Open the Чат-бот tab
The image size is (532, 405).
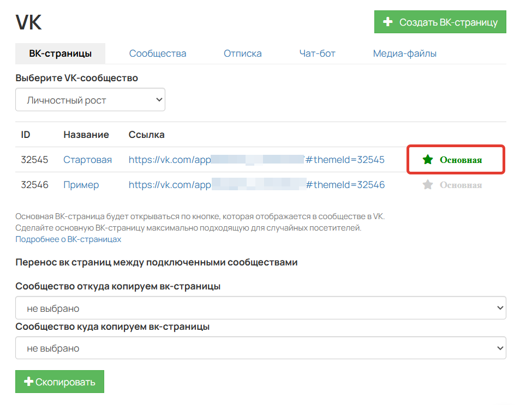point(317,53)
